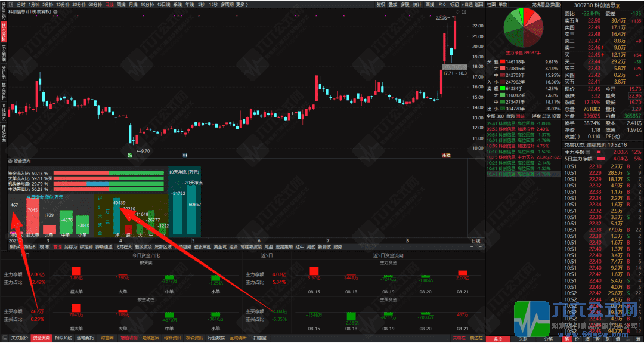Click the 10:15 主力买入 alert row
Screen dimensions: 644x343
[x=524, y=157]
